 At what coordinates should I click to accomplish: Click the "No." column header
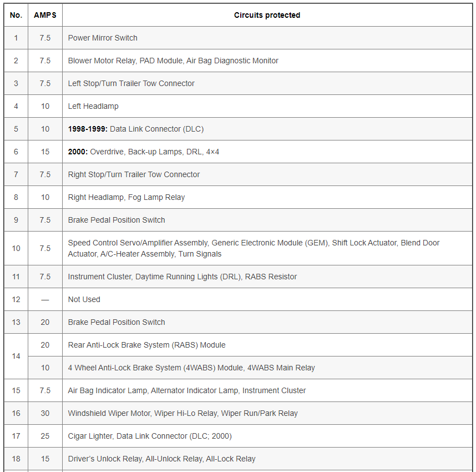[16, 15]
